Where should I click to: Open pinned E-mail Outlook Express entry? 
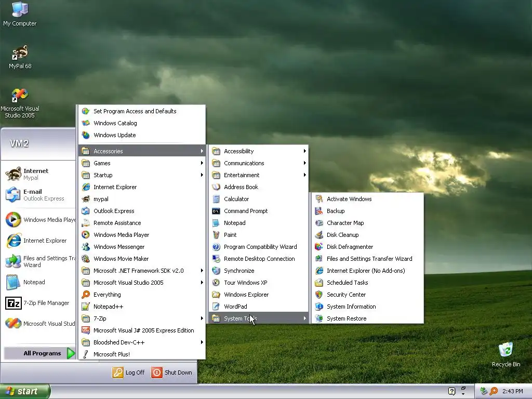(x=38, y=195)
